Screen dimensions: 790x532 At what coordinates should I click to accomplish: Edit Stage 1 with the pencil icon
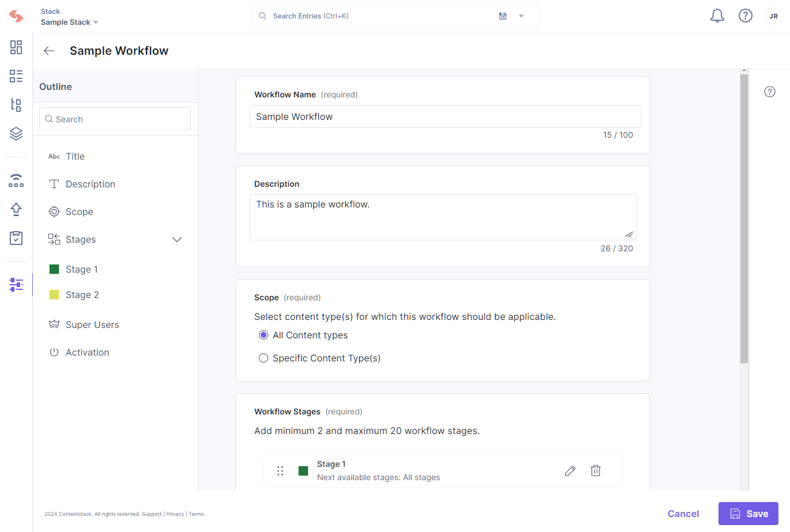pos(570,471)
